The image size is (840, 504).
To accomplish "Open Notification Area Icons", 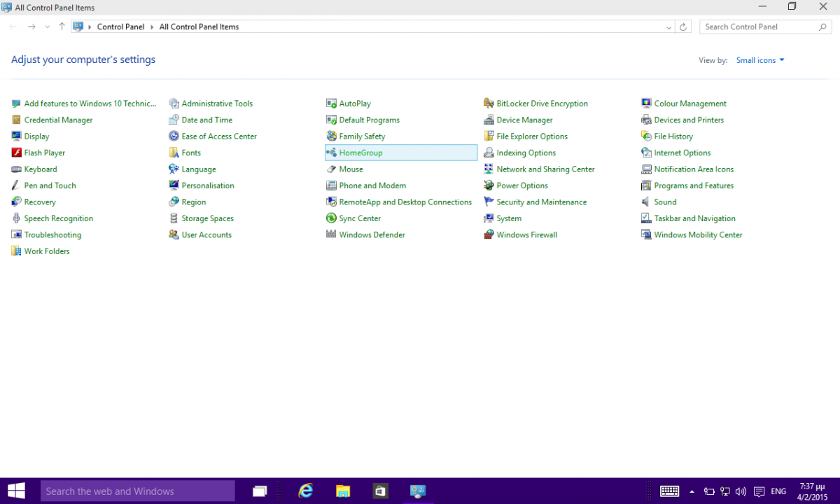I will pyautogui.click(x=694, y=169).
